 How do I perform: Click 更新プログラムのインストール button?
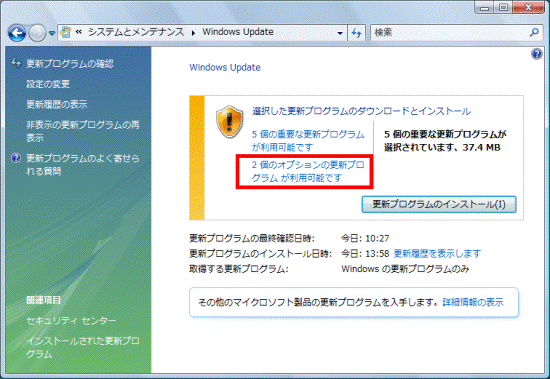coord(439,204)
